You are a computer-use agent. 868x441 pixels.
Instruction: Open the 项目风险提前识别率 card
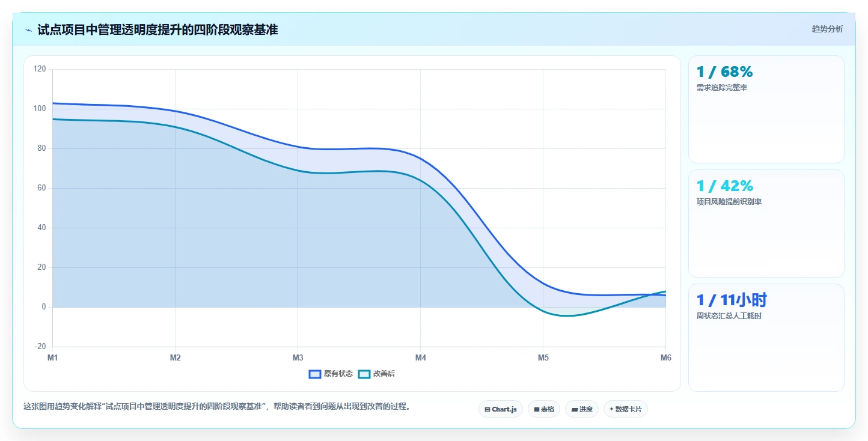click(766, 224)
